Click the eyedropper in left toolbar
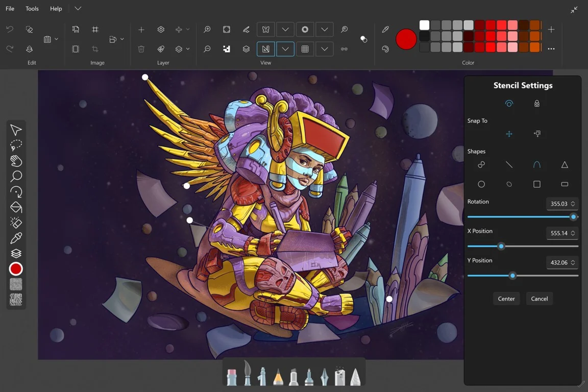Viewport: 588px width, 392px height. [16, 238]
